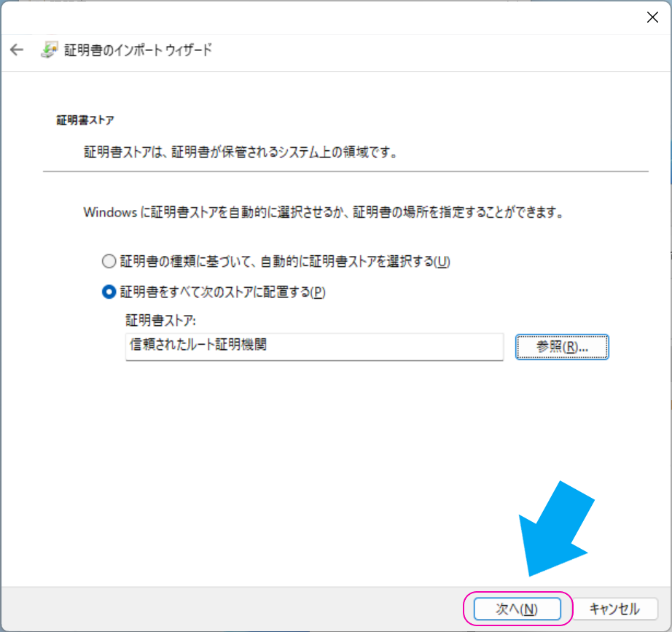Click the 証明書ストア: field label

pos(161,320)
